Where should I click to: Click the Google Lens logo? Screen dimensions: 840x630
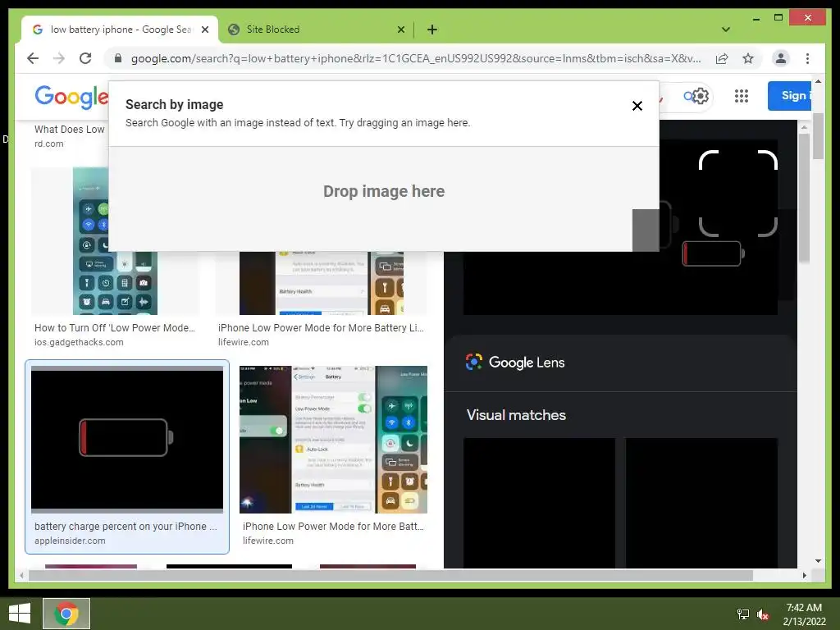coord(515,362)
